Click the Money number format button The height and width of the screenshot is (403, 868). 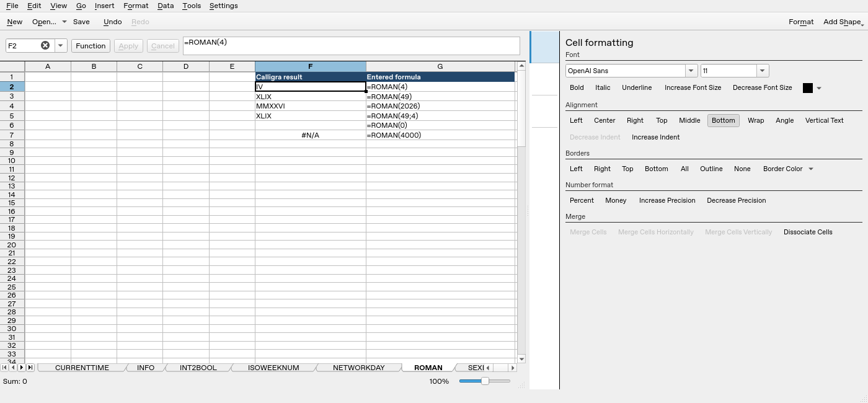(x=616, y=200)
